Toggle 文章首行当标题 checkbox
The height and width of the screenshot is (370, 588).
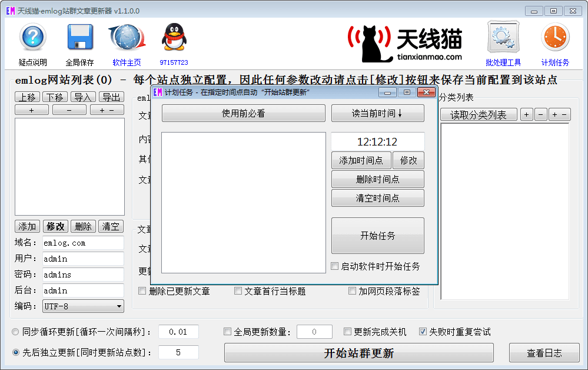[x=238, y=291]
